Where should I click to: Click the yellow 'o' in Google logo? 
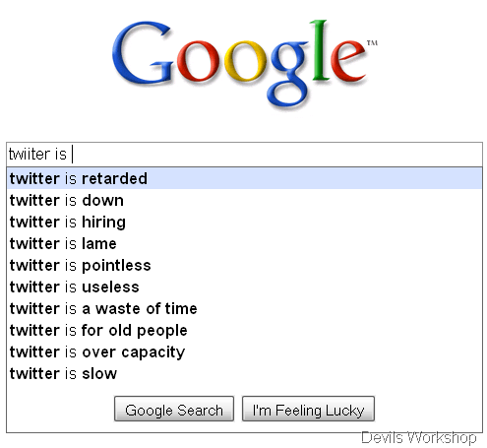245,61
